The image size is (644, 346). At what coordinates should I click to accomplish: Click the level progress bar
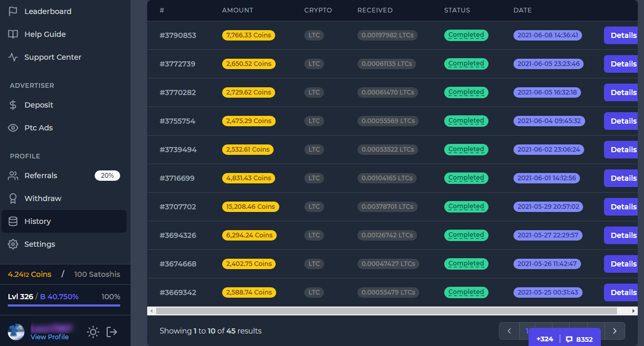tap(64, 305)
